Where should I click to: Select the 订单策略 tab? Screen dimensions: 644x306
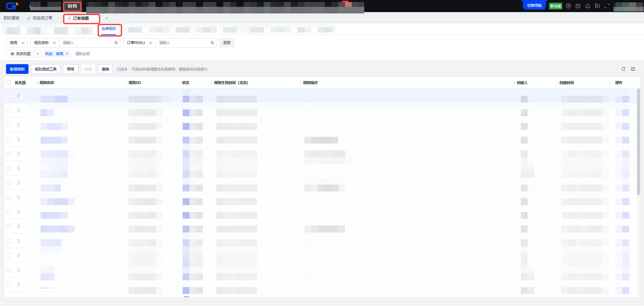[x=81, y=18]
